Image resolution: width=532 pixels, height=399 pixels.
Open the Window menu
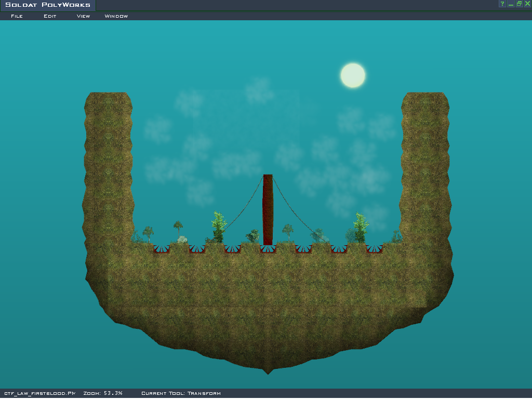pos(116,16)
